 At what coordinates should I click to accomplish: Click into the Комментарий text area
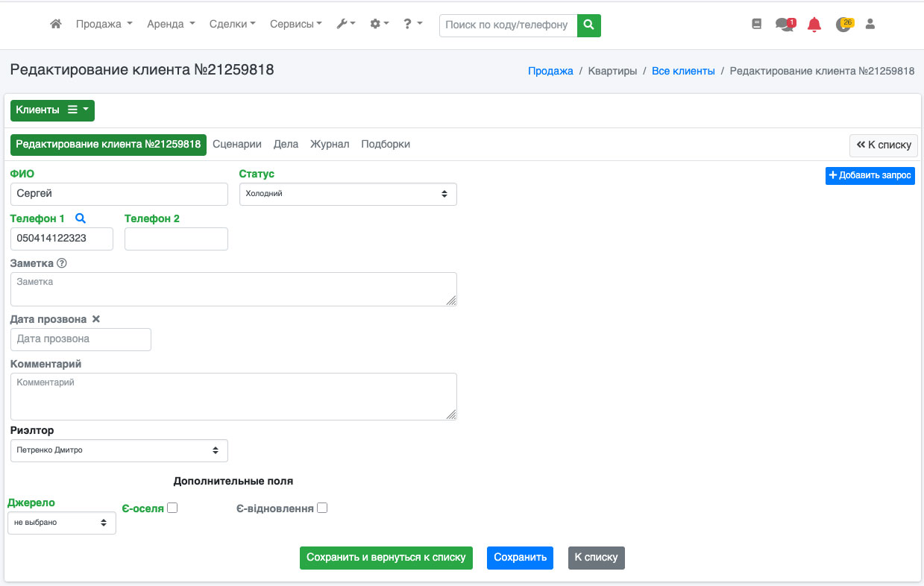point(233,397)
